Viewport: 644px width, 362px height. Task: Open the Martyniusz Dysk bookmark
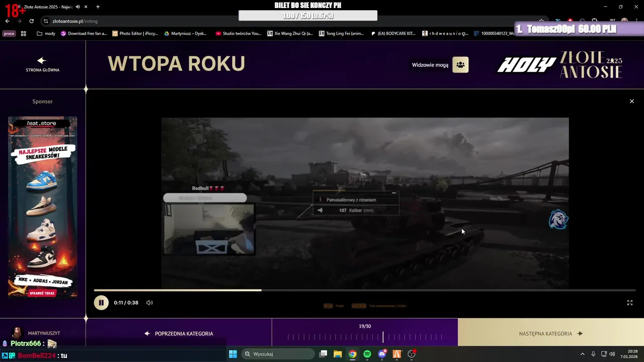[185, 34]
